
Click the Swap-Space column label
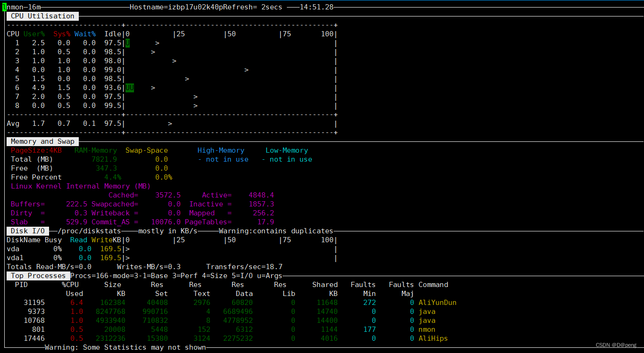147,150
